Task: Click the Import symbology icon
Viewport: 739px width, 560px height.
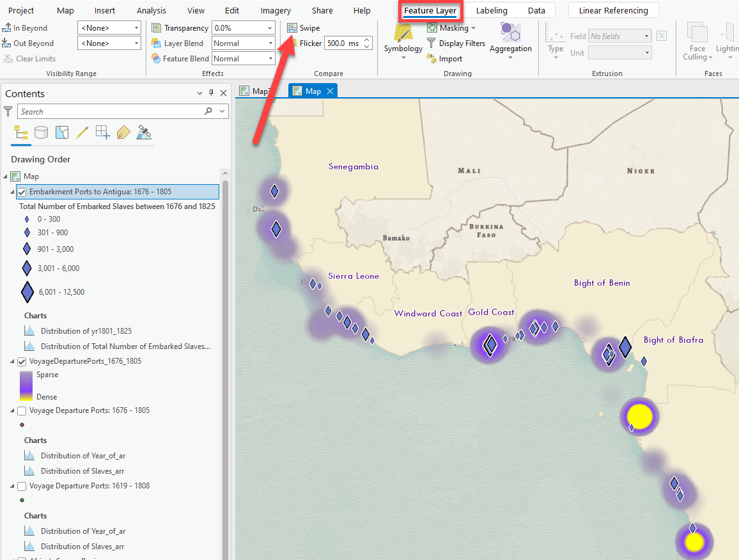Action: (x=432, y=59)
